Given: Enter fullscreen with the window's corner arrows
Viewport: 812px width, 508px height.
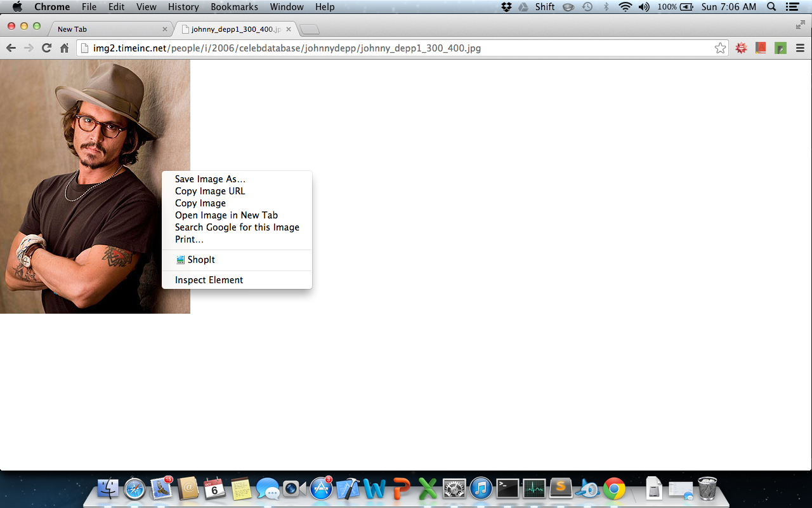Looking at the screenshot, I should [800, 25].
